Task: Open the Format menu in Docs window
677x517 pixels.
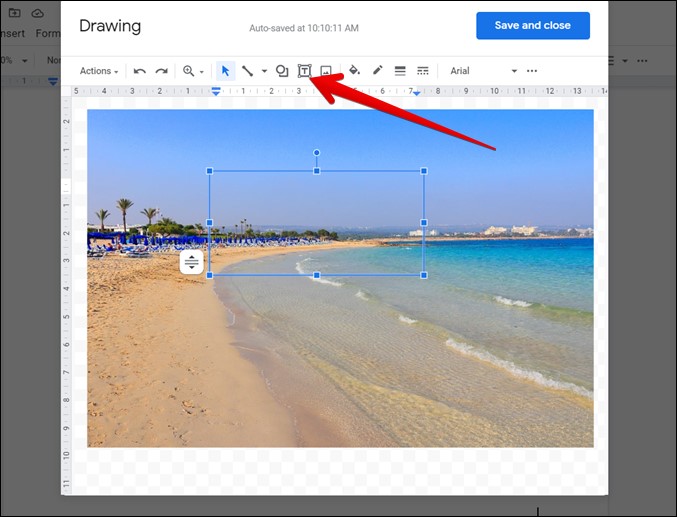Action: click(48, 33)
